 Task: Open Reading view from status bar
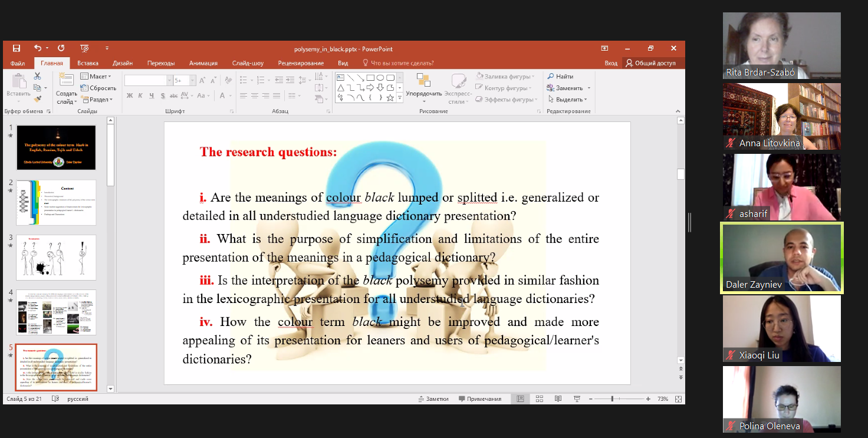[x=558, y=399]
